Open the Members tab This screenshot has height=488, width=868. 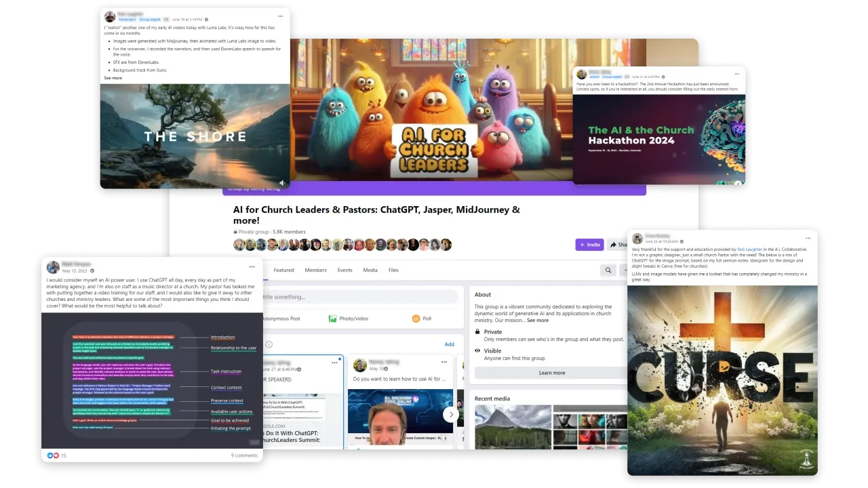[x=315, y=270]
